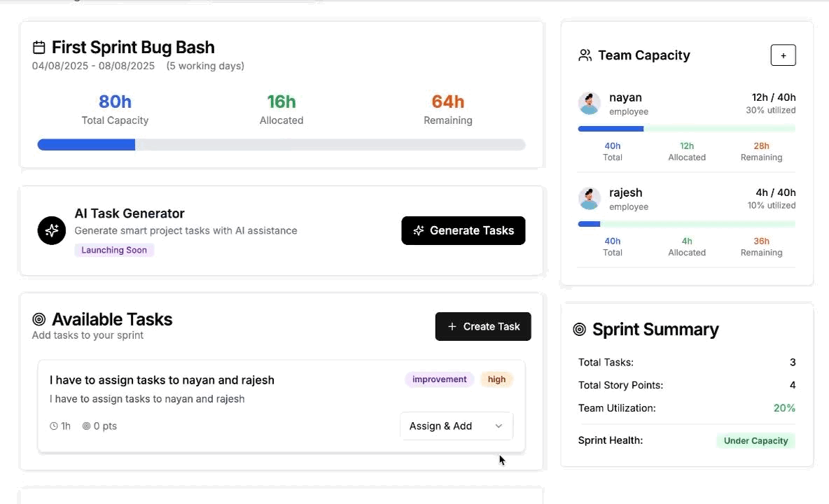
Task: Click "4h / 40h" for rajesh
Action: click(776, 192)
